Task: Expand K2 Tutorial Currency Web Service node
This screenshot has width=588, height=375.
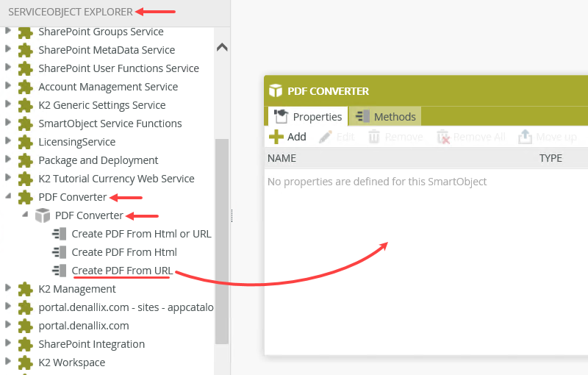Action: 8,177
